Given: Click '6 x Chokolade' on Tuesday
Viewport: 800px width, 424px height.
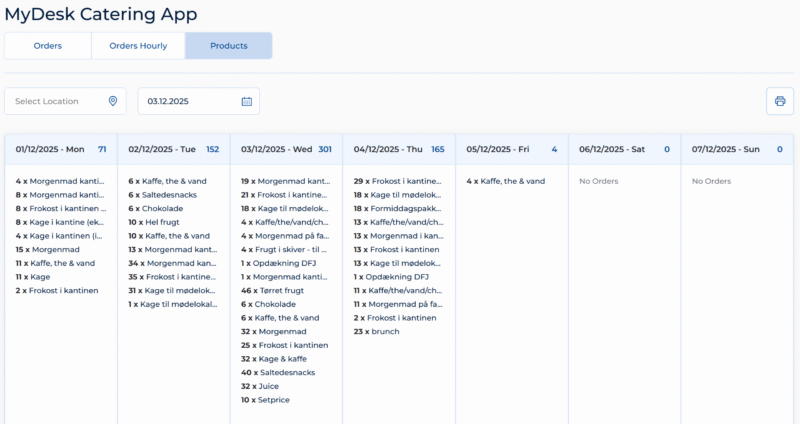Looking at the screenshot, I should click(156, 209).
